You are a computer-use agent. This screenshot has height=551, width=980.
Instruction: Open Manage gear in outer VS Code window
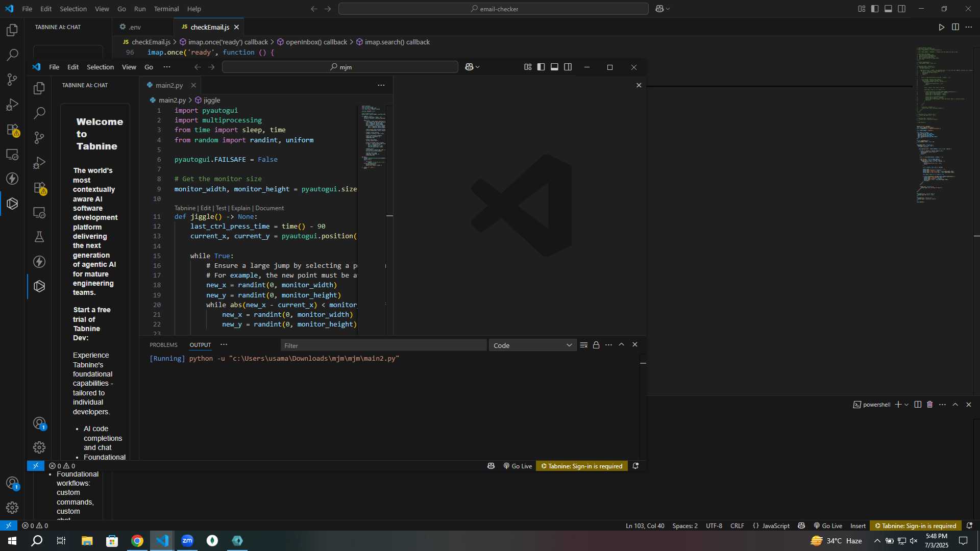12,508
